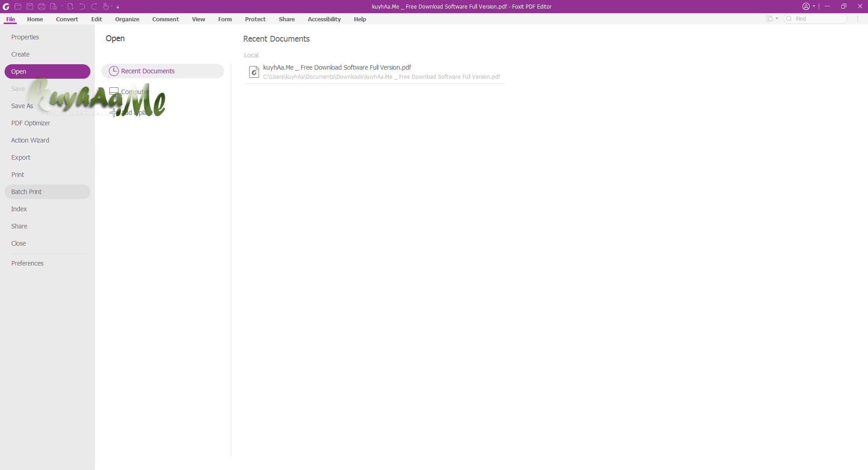Open Index in the File sidebar
Image resolution: width=868 pixels, height=470 pixels.
click(47, 209)
